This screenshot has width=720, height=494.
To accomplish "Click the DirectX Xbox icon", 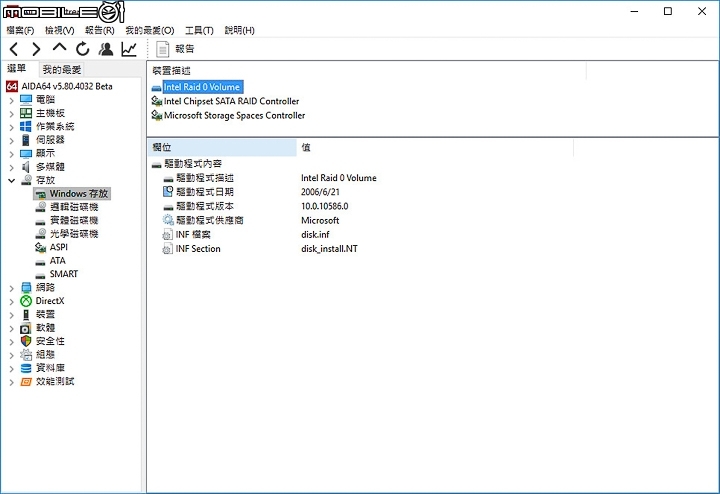I will click(x=26, y=301).
